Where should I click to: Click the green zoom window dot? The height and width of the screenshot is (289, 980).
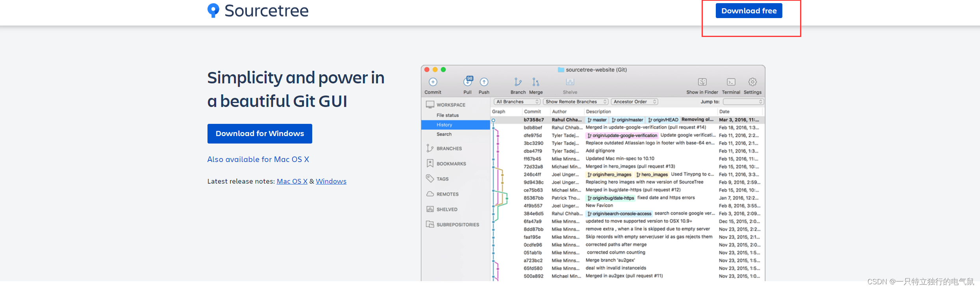pos(443,70)
